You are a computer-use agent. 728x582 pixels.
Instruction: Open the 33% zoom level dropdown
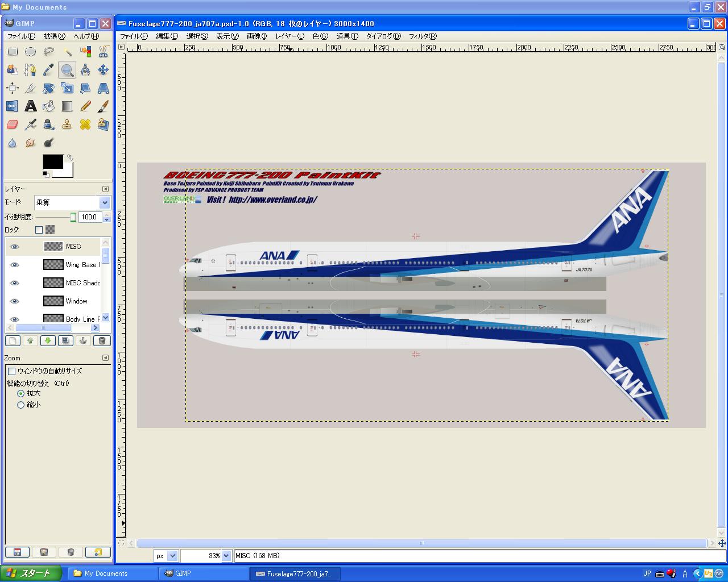point(226,556)
